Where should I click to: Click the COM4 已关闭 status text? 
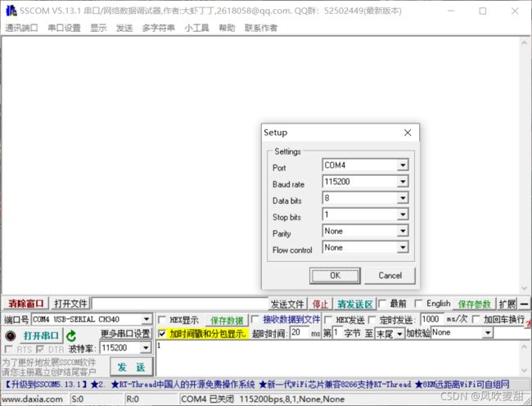point(207,399)
